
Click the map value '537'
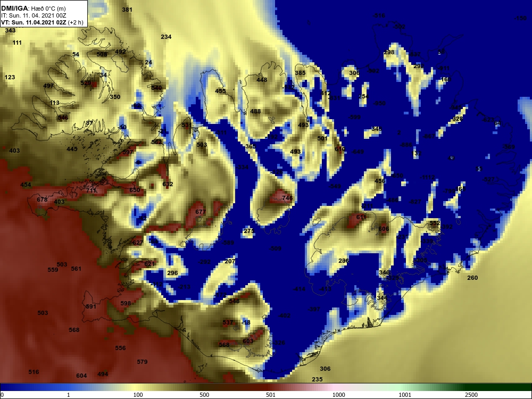228,322
